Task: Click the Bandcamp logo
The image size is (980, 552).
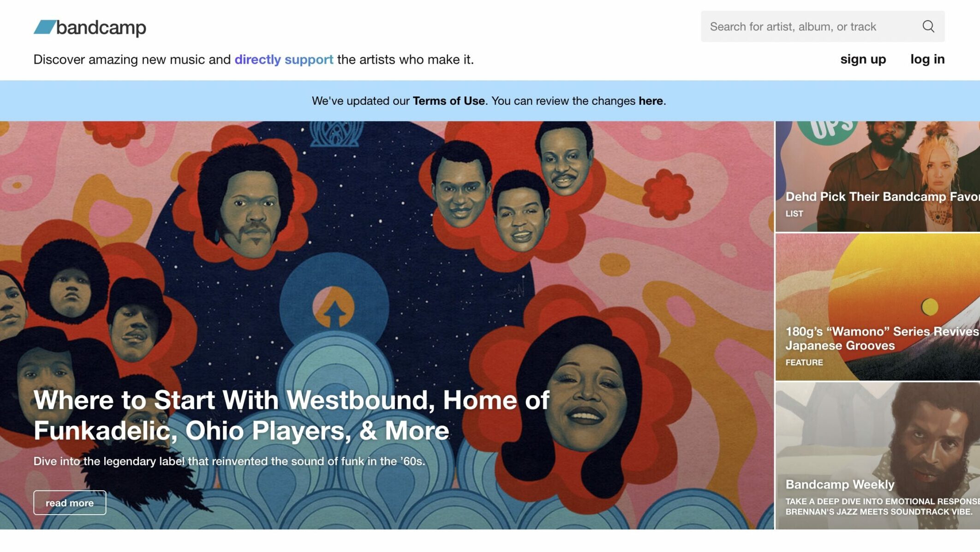Action: 90,28
